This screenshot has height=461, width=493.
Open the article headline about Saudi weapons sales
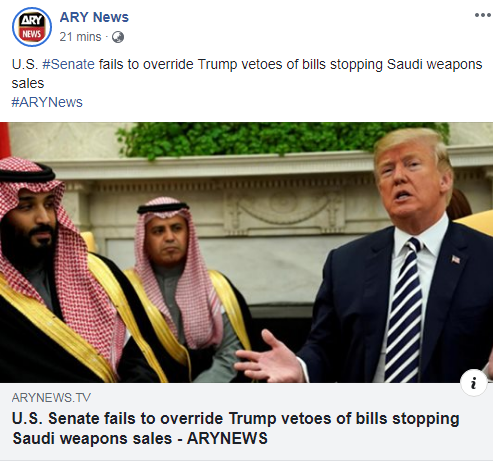236,428
